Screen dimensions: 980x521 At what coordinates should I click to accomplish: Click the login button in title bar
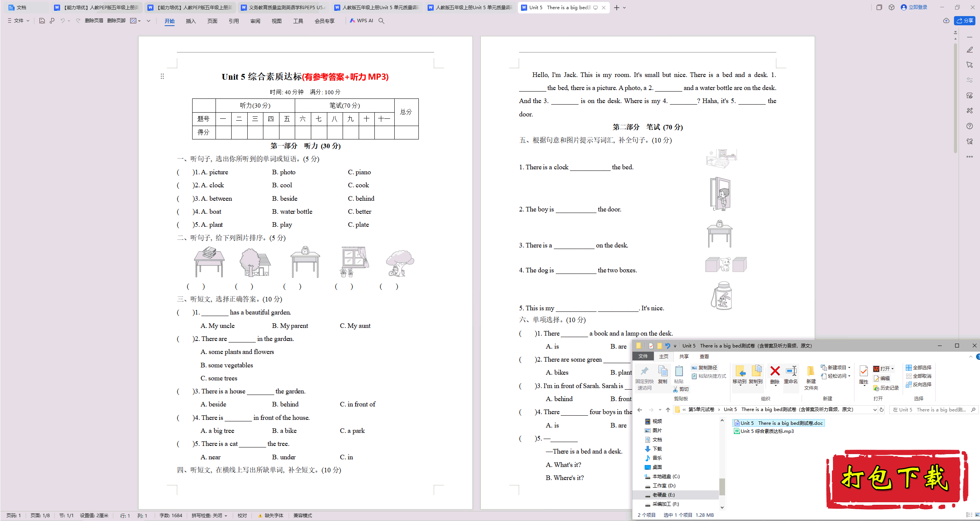pos(914,7)
